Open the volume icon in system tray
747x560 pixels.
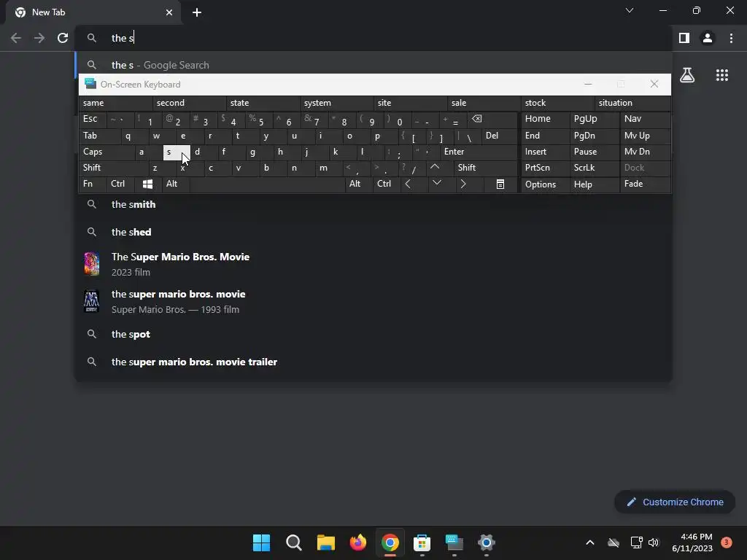(x=654, y=542)
